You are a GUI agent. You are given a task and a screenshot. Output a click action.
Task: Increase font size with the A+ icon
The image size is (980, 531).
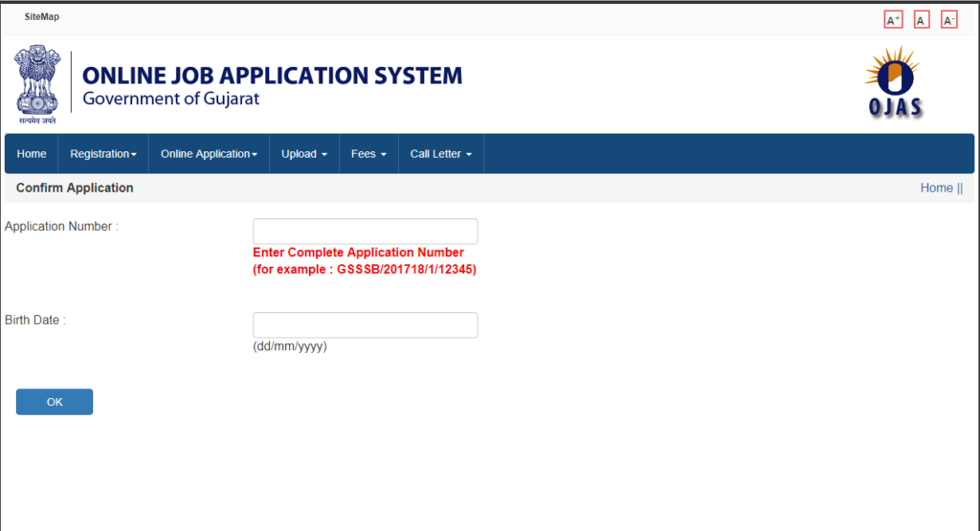coord(893,20)
